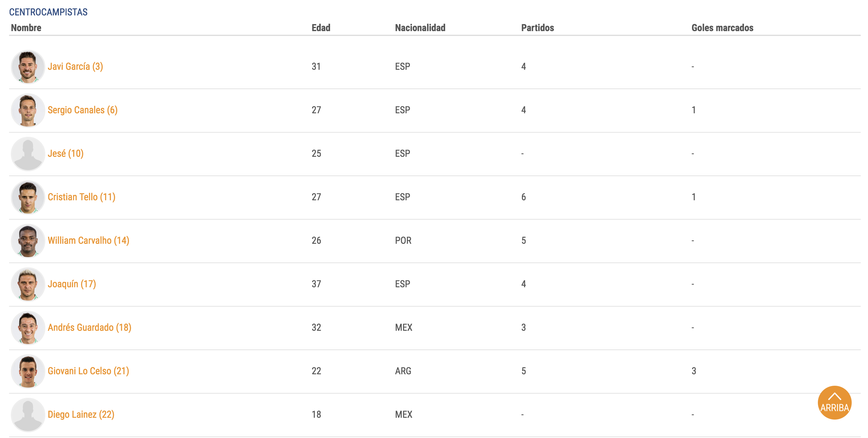This screenshot has width=868, height=438.
Task: Go to the Jesé (10) player page
Action: (65, 154)
